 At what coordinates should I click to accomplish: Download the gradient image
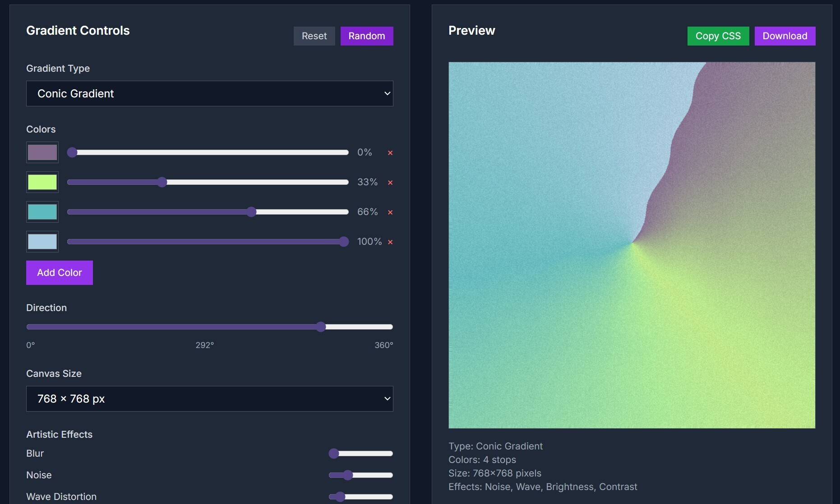click(785, 36)
